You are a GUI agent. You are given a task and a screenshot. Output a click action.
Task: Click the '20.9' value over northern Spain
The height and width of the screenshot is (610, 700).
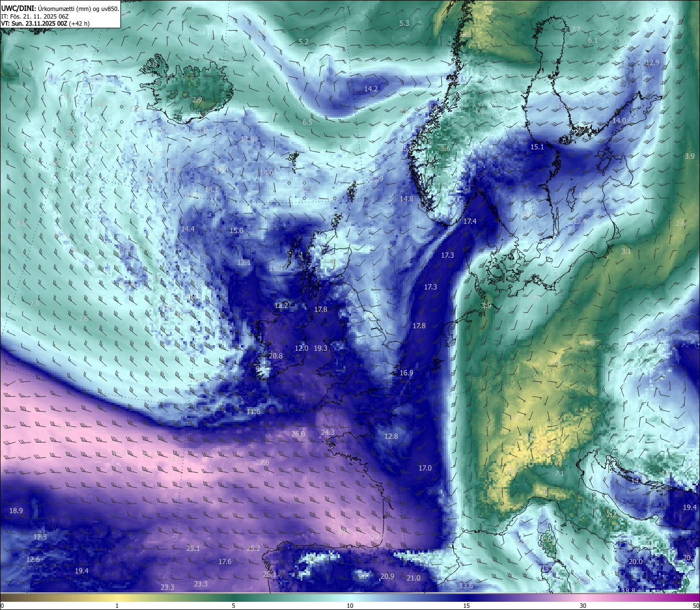tap(387, 577)
